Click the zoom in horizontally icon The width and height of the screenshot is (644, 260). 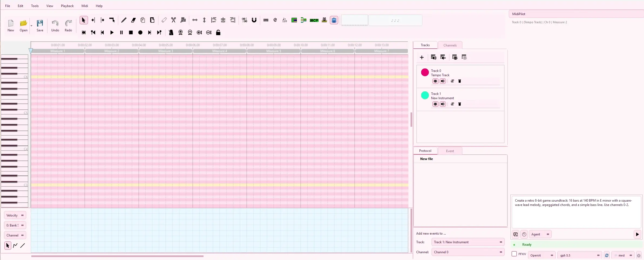point(181,32)
